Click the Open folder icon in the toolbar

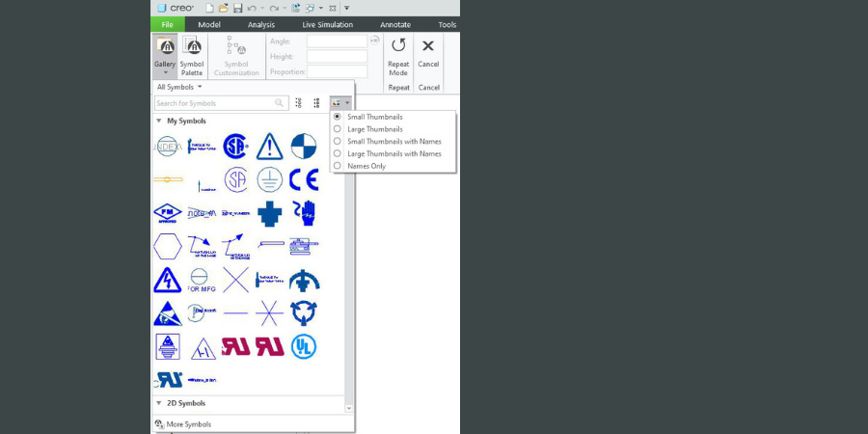224,8
